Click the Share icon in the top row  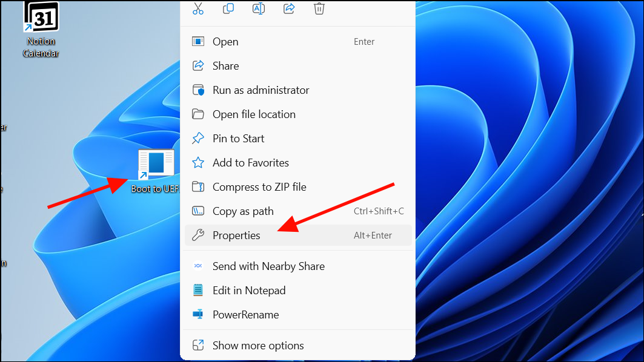click(289, 8)
